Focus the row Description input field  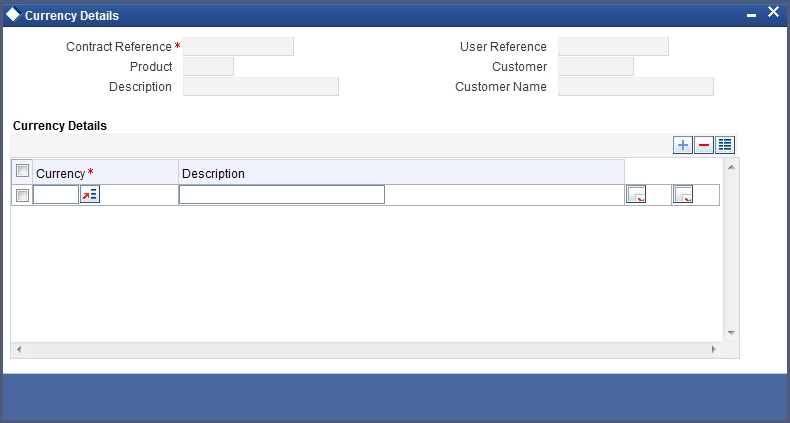click(282, 194)
